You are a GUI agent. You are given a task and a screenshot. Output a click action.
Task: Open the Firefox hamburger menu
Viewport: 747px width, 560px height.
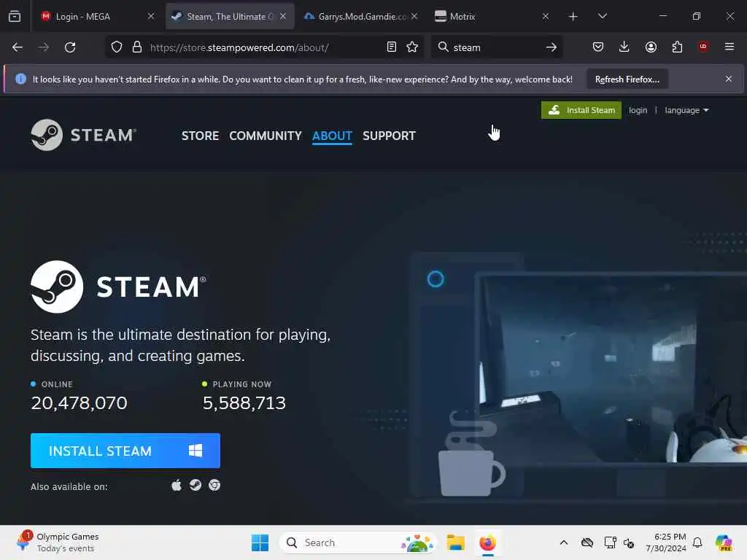(x=729, y=47)
